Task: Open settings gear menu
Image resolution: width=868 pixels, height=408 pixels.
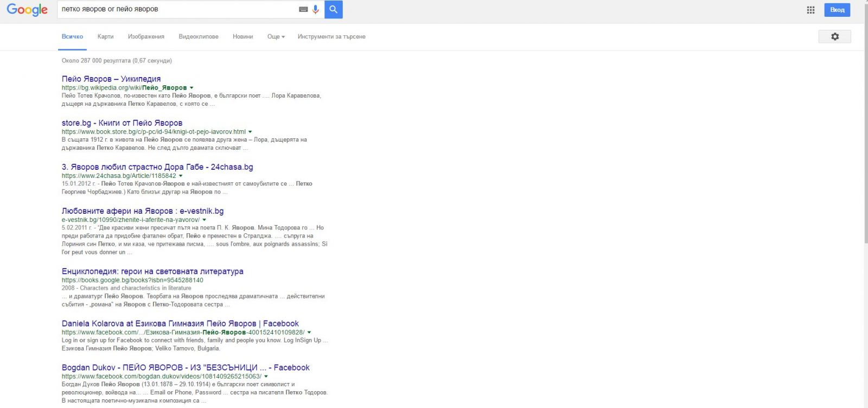Action: (x=835, y=36)
